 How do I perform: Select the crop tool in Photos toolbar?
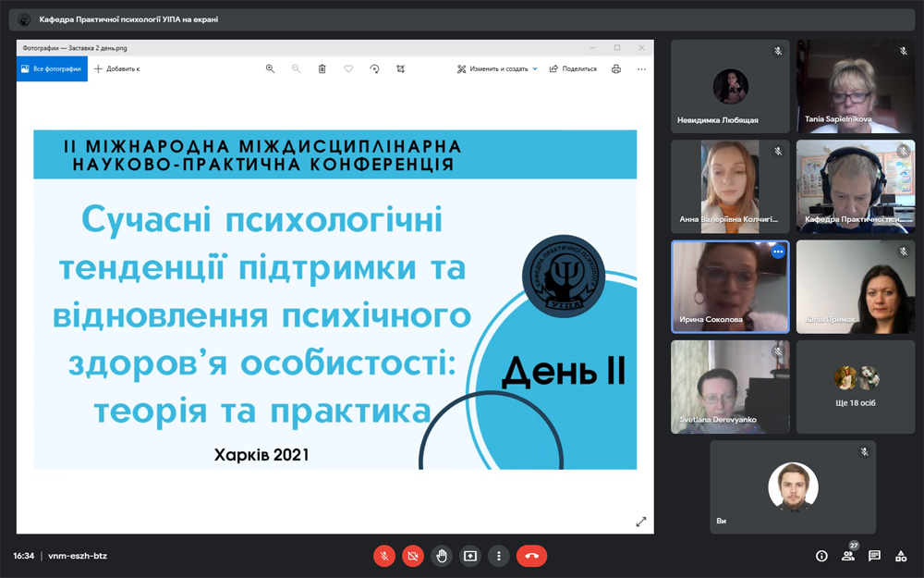tap(400, 68)
